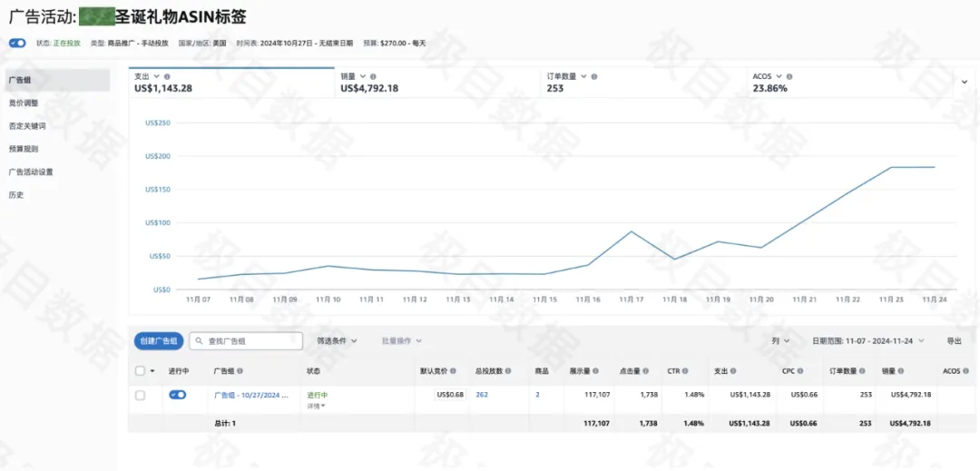
Task: Click the 预算: $270.00 - 每天 budget text
Action: [395, 44]
